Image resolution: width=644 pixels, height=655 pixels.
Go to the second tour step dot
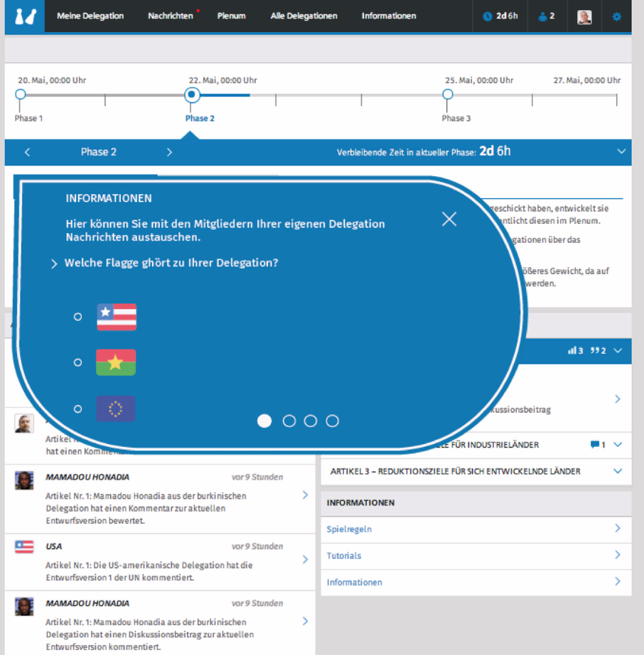coord(289,421)
